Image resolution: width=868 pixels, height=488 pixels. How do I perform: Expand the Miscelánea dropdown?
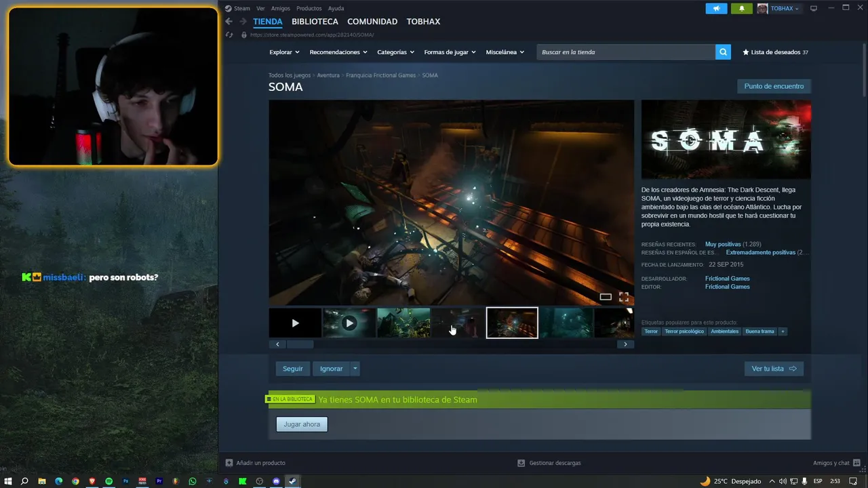click(505, 52)
